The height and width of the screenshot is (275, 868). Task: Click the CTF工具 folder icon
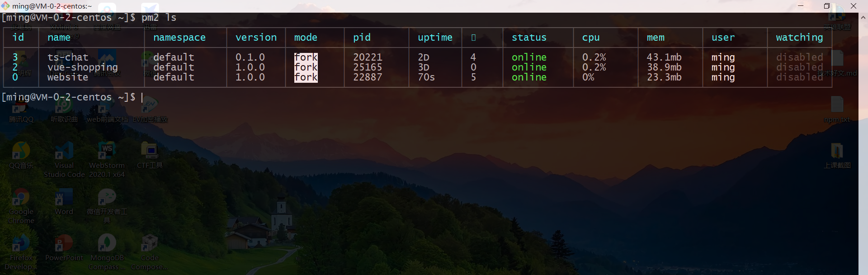pyautogui.click(x=150, y=152)
